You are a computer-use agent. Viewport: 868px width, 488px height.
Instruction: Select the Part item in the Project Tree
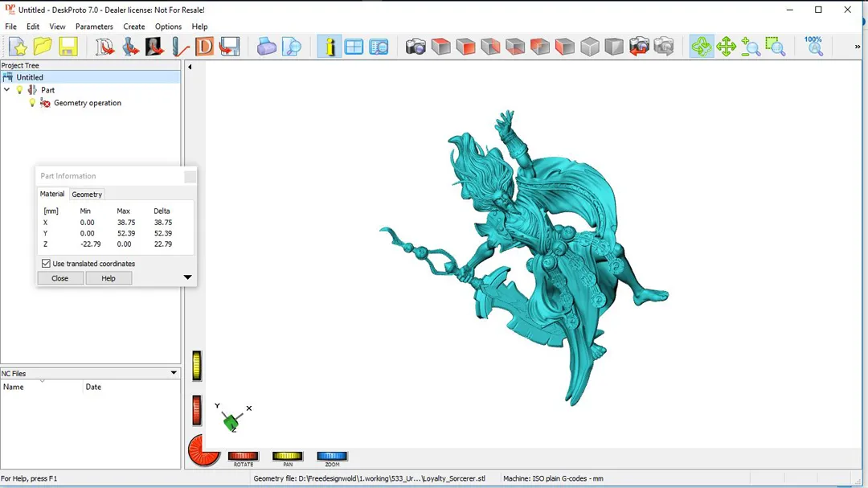coord(47,90)
